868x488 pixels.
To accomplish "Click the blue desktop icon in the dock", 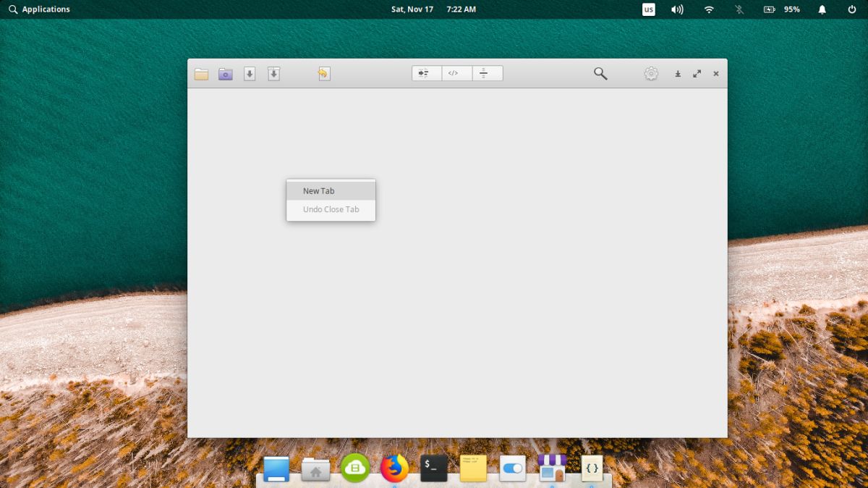I will coord(276,469).
